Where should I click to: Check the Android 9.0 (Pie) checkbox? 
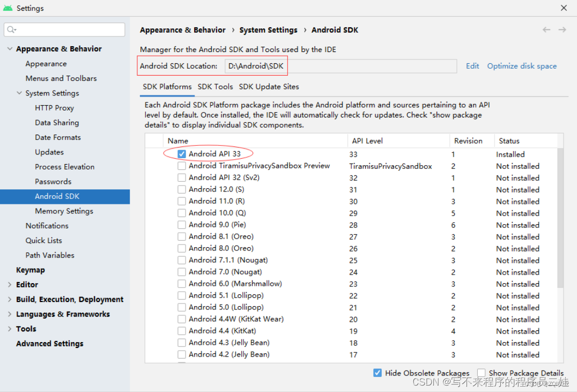(x=181, y=225)
